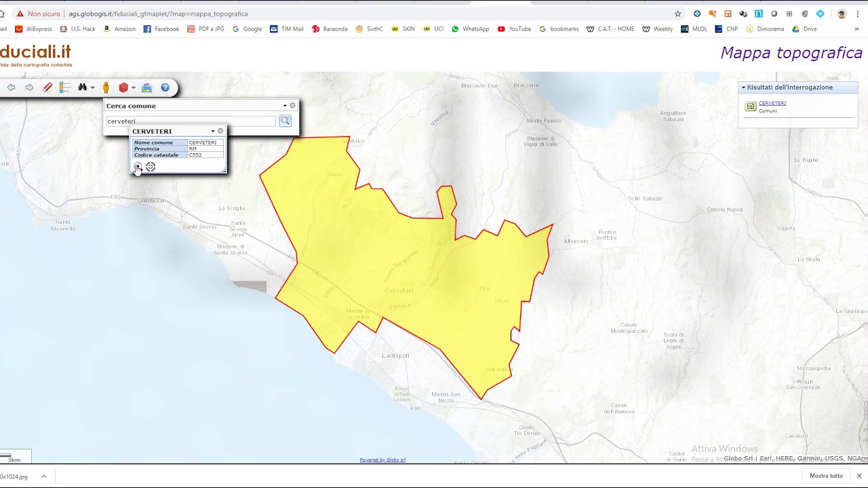The width and height of the screenshot is (868, 488).
Task: Close the downloads bar
Action: point(859,476)
